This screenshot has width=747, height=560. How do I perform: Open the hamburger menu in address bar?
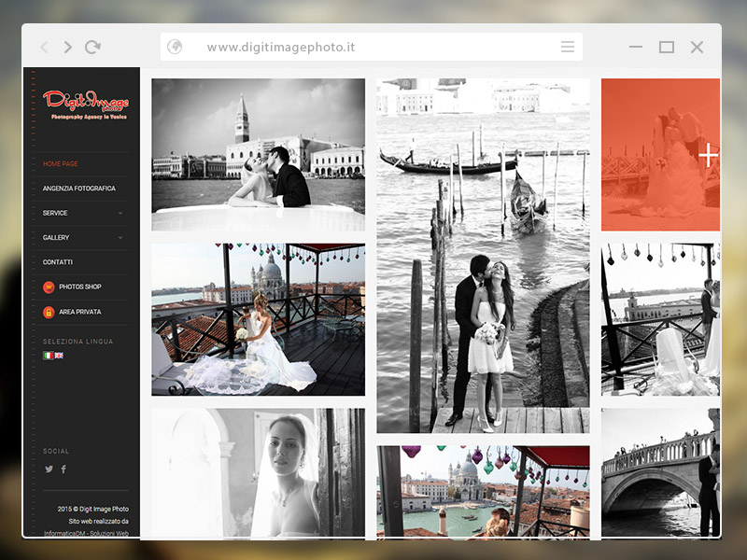pyautogui.click(x=568, y=47)
